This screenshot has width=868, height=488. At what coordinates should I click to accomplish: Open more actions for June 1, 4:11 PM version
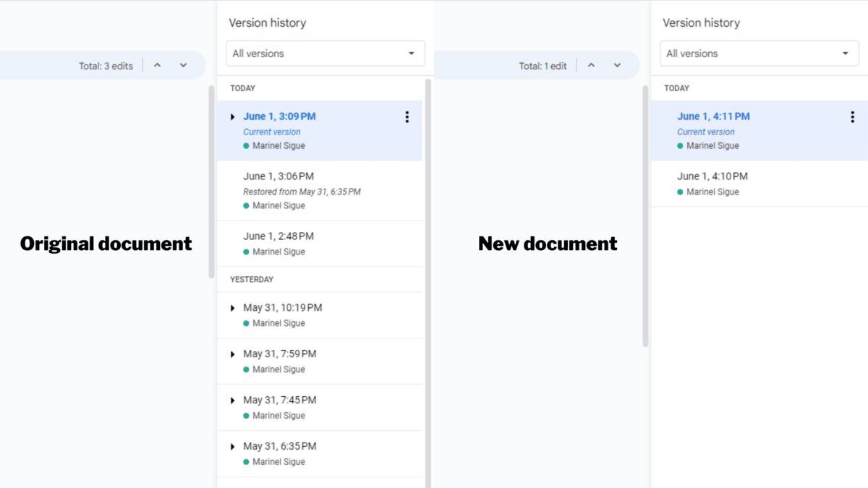[852, 116]
